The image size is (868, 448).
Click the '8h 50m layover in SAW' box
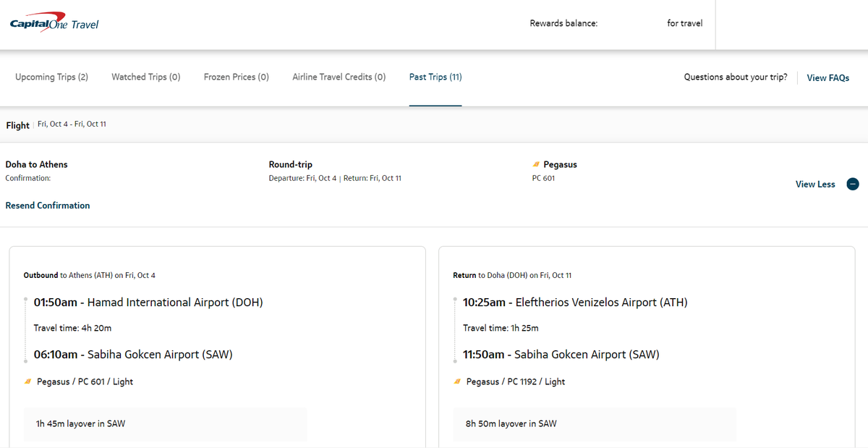(x=595, y=424)
